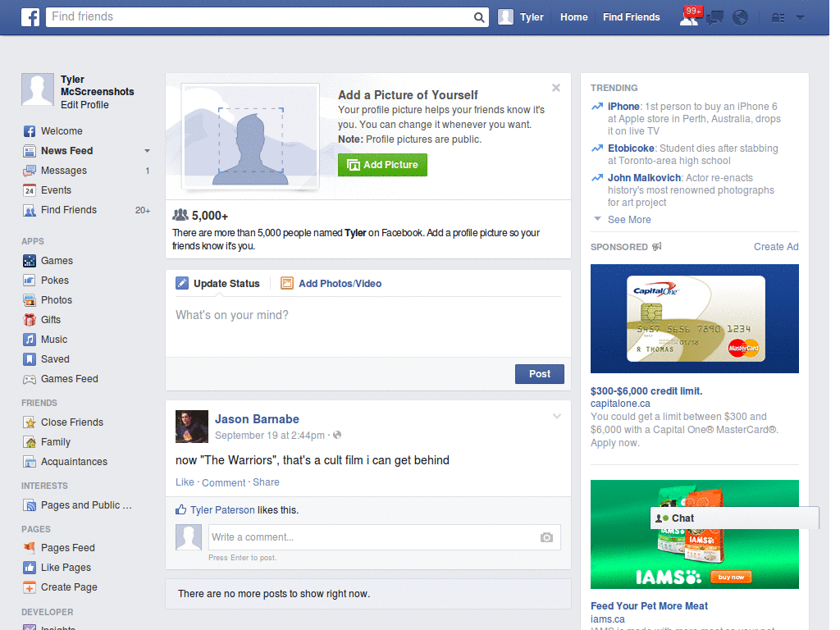Screen dimensions: 840x630
Task: Click the Music app icon
Action: [30, 340]
